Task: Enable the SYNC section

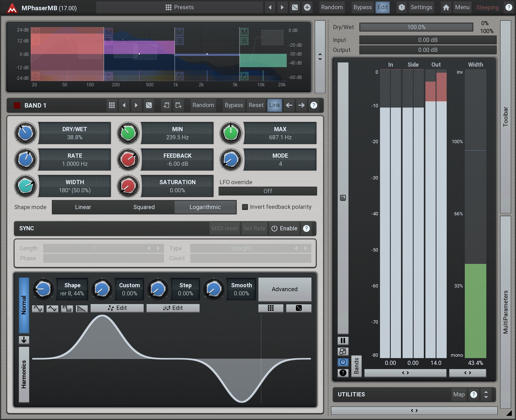Action: coord(285,228)
